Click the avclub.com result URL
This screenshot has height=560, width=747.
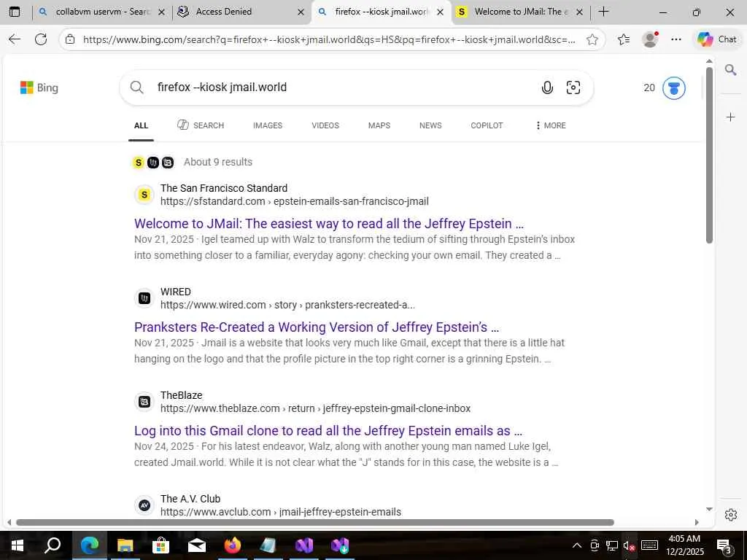(281, 512)
